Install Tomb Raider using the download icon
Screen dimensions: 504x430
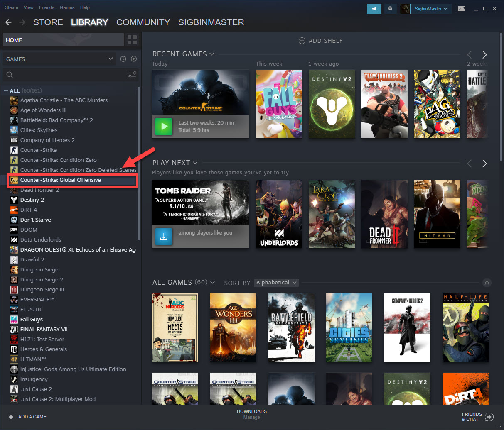click(163, 237)
